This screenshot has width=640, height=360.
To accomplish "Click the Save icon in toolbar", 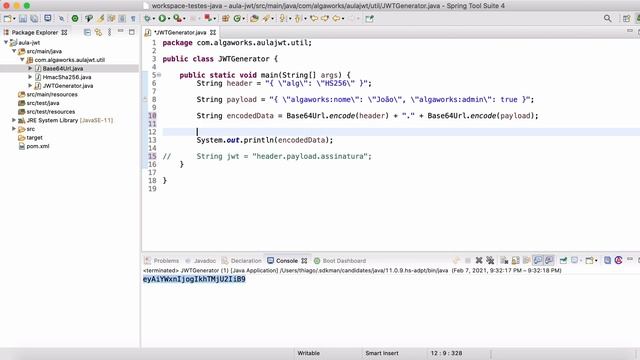I will pyautogui.click(x=23, y=18).
